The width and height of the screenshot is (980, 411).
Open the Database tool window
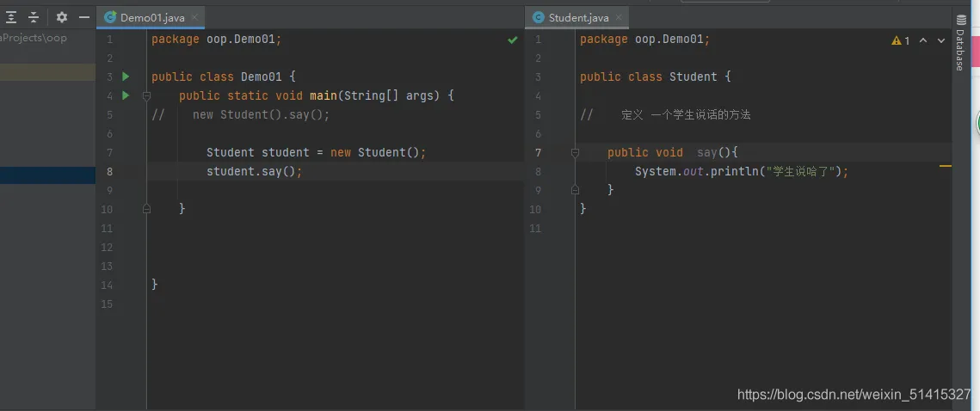click(x=960, y=42)
